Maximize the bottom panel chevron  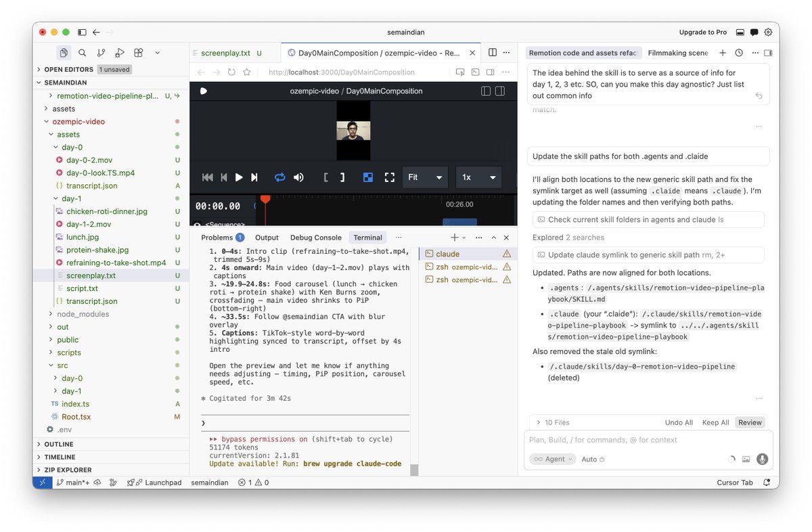[x=494, y=238]
